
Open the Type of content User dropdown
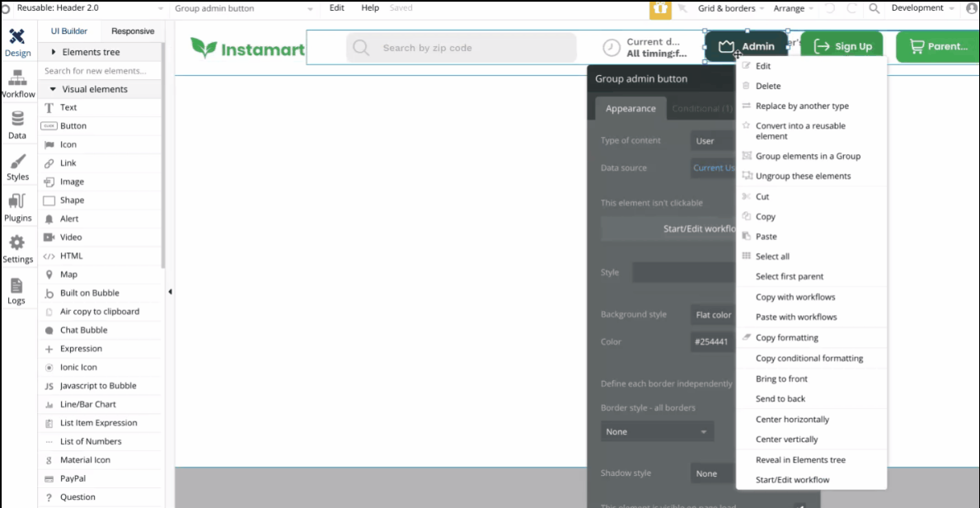pos(713,141)
